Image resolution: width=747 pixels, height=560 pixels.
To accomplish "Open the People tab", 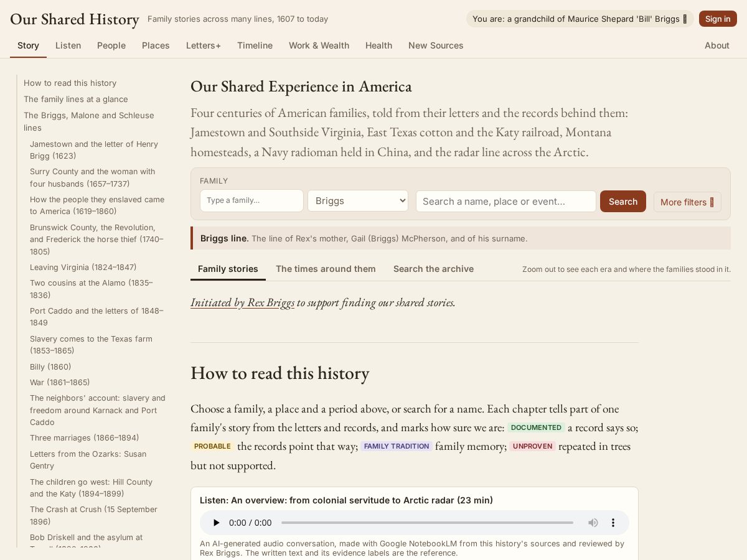I will pyautogui.click(x=111, y=45).
